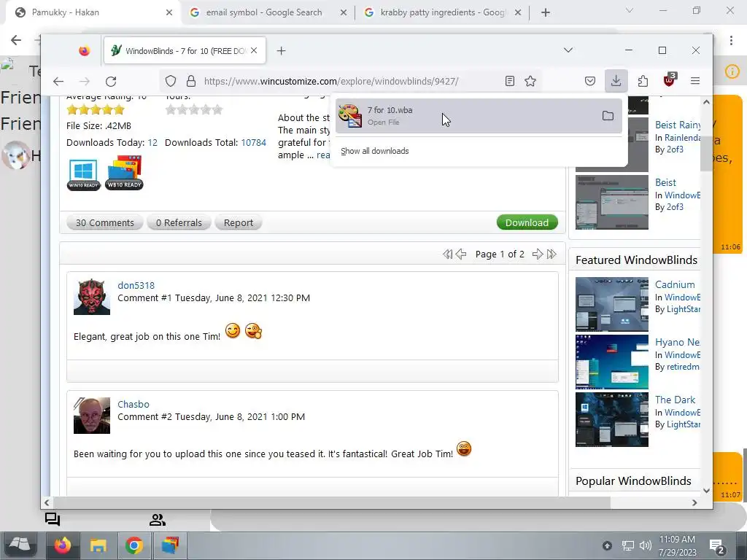The height and width of the screenshot is (560, 747).
Task: Click page scroll down arrow
Action: [x=706, y=491]
